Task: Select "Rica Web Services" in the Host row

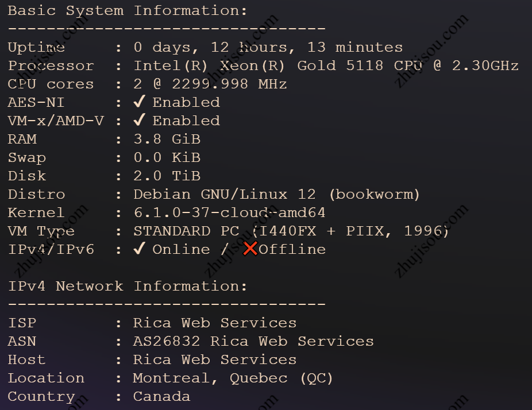Action: coord(215,359)
